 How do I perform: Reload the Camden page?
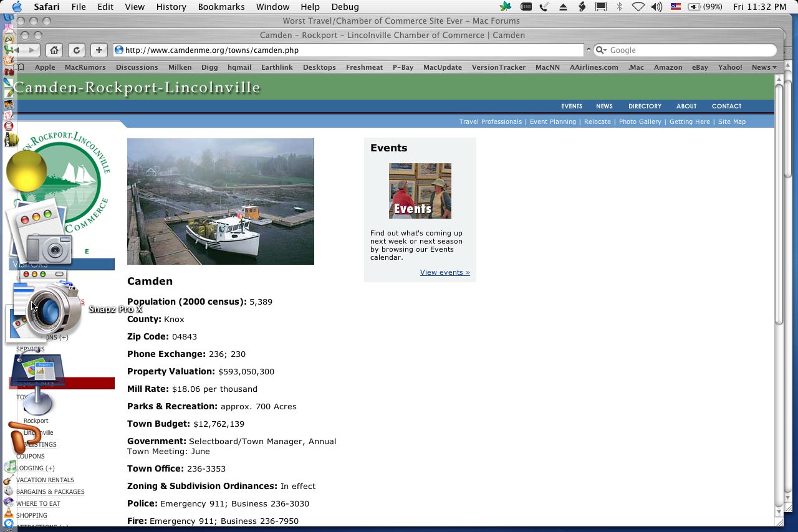click(76, 50)
